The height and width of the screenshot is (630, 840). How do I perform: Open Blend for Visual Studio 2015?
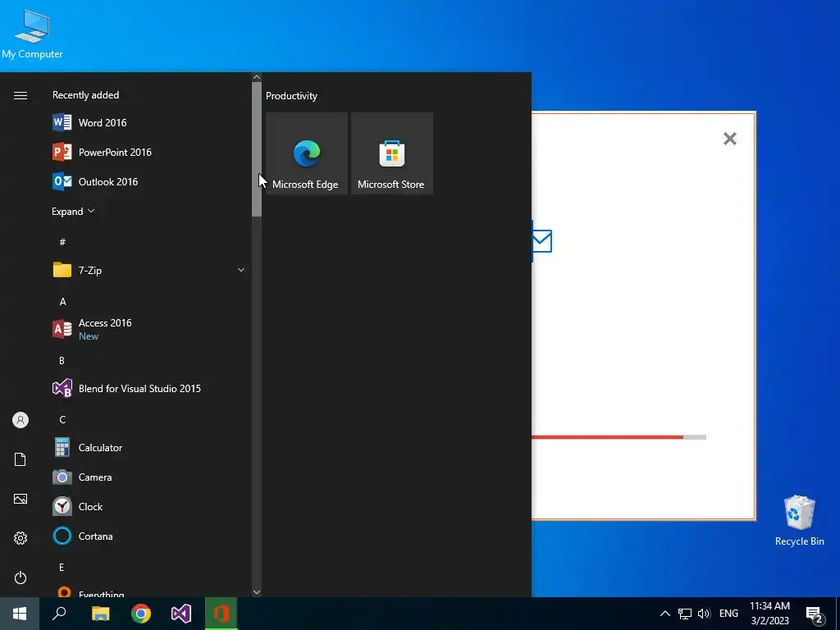point(150,388)
